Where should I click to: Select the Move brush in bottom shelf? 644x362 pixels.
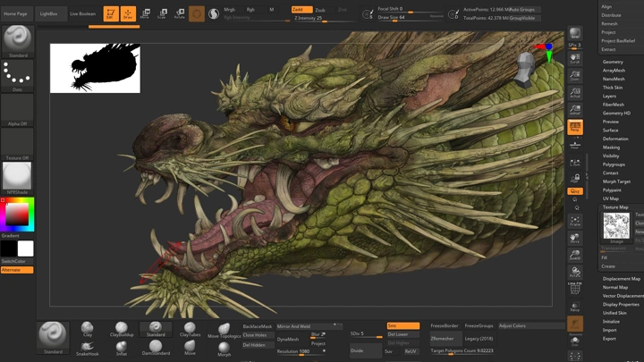[x=190, y=348]
